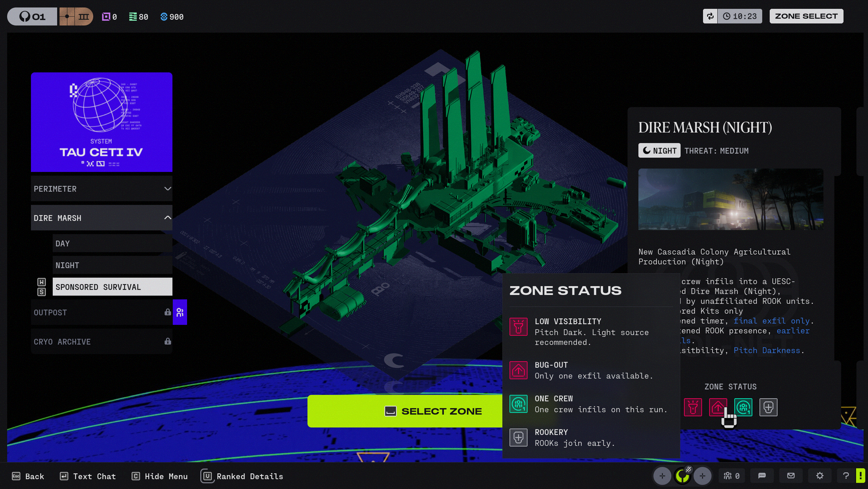Choose the Day variant of Dire Marsh
Viewport: 868px width, 489px height.
(x=113, y=243)
